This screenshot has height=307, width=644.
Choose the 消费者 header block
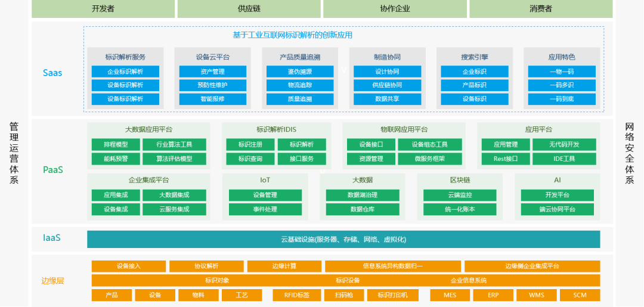[x=541, y=8]
